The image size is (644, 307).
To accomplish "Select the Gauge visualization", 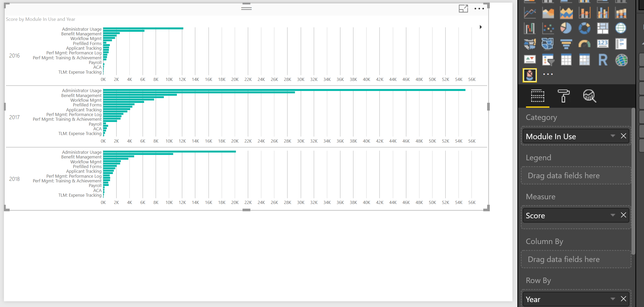I will [x=584, y=44].
